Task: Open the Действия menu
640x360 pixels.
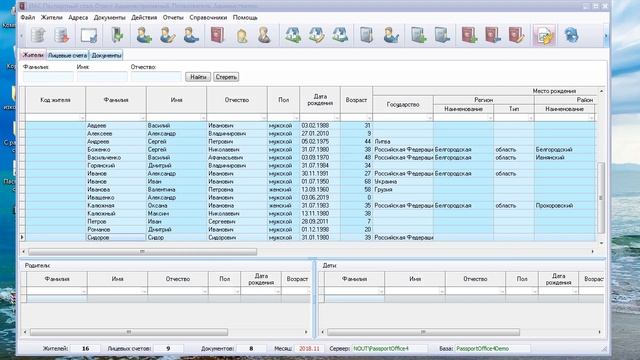Action: tap(144, 18)
